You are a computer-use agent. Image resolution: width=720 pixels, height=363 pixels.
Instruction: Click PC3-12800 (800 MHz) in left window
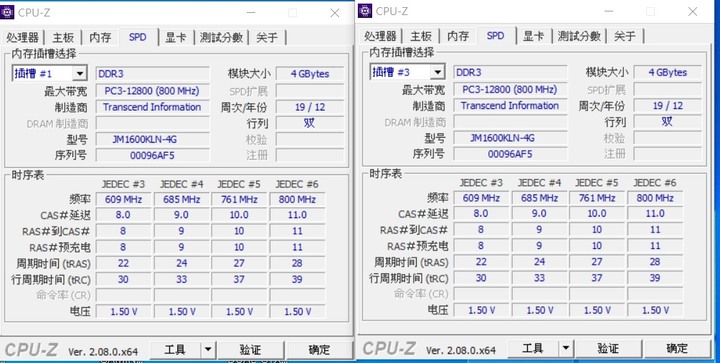(x=152, y=90)
